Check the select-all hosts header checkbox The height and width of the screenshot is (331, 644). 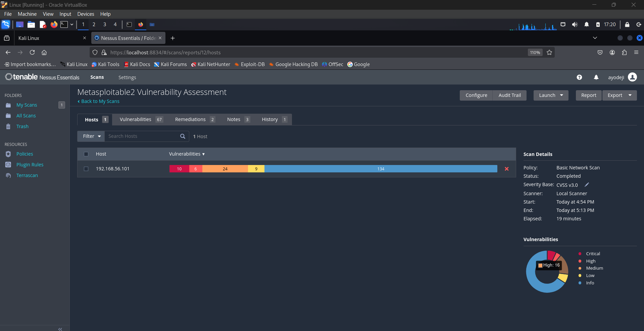click(86, 154)
